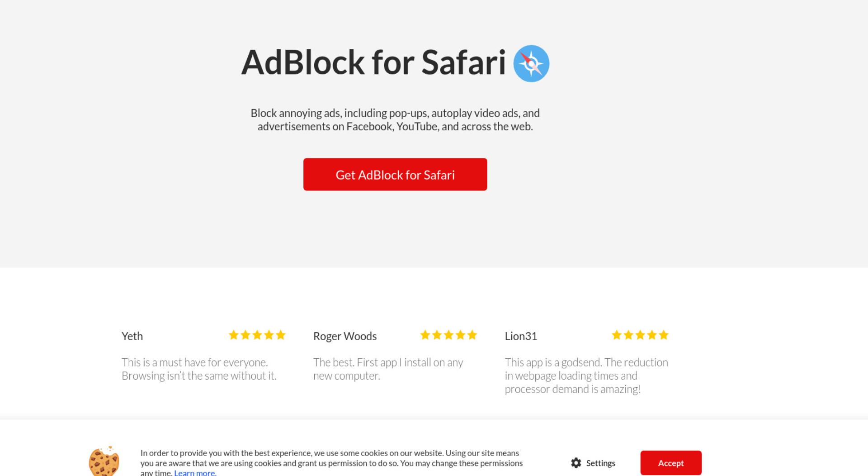Follow the Learn more link

pyautogui.click(x=195, y=472)
